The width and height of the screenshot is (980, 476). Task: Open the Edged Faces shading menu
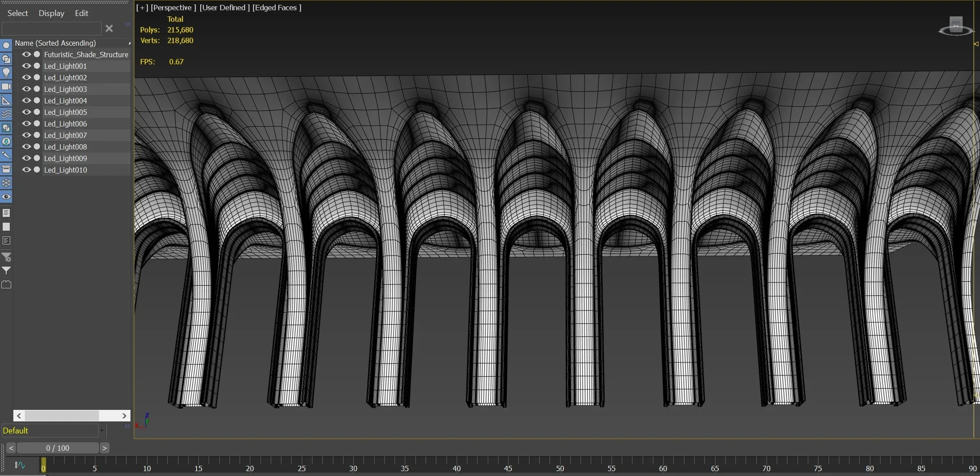(277, 8)
